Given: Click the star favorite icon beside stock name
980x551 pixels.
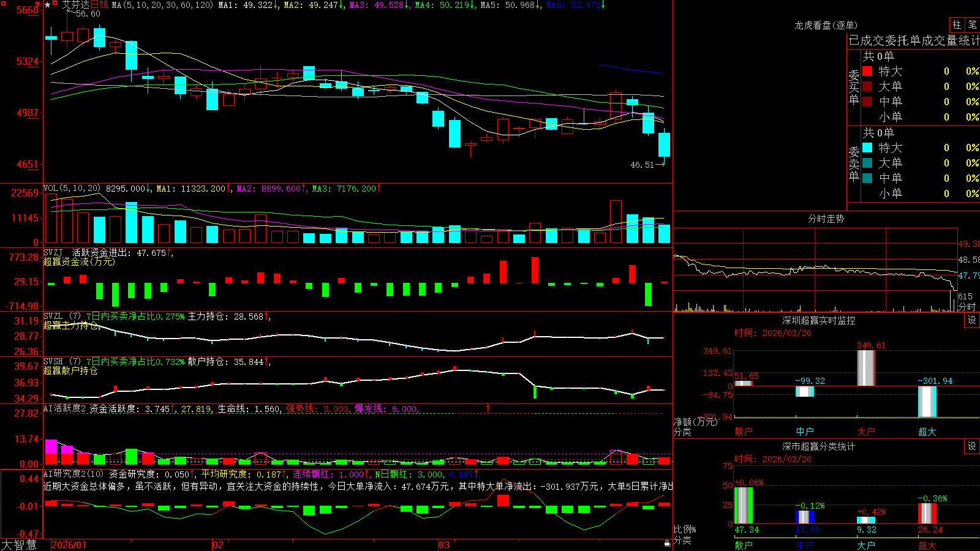Looking at the screenshot, I should coord(47,5).
